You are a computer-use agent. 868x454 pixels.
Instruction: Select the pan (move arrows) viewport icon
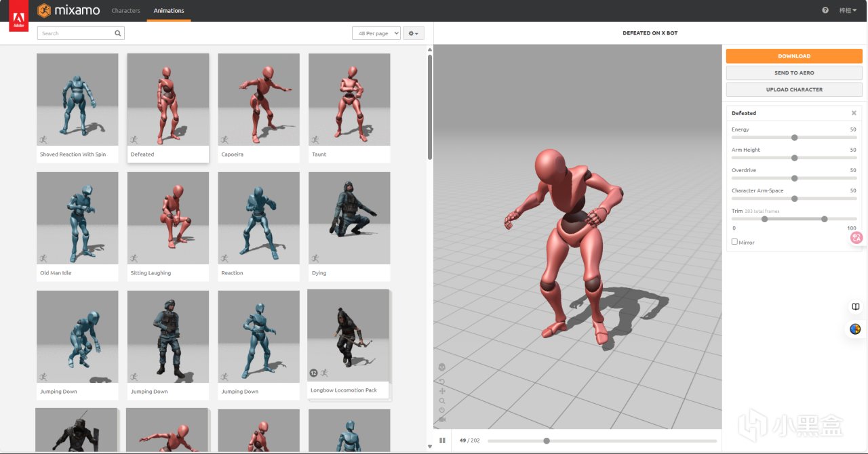[442, 391]
